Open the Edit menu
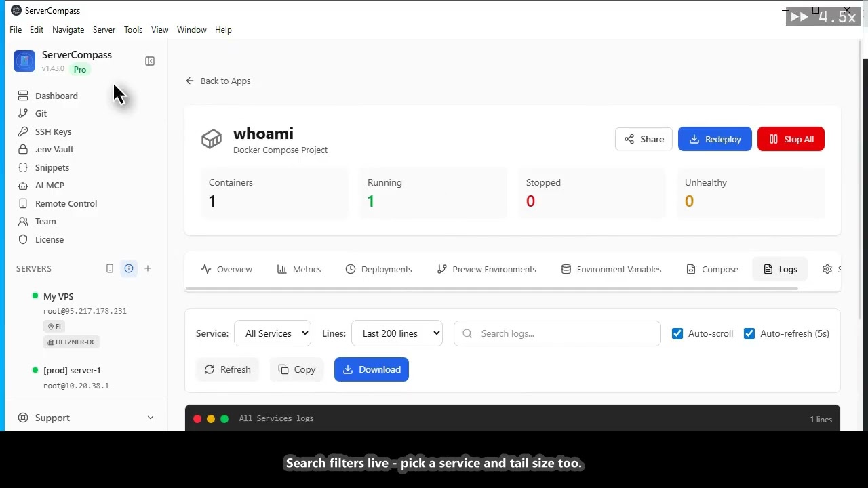 37,30
